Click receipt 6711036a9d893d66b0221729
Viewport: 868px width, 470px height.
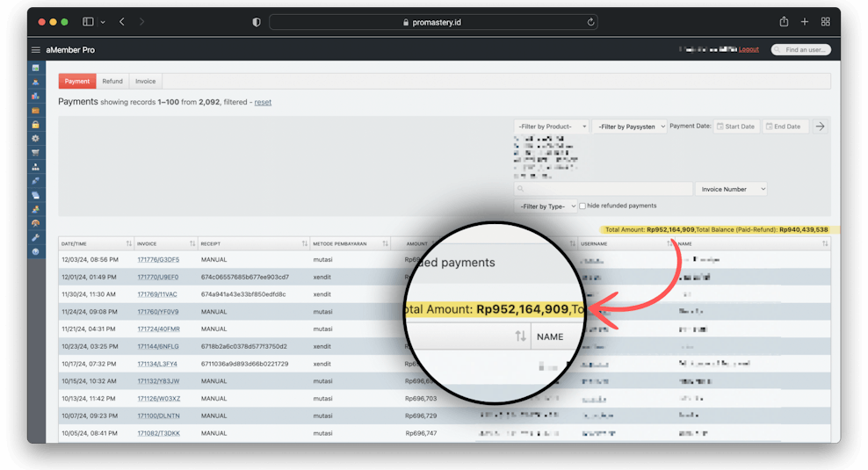click(245, 365)
